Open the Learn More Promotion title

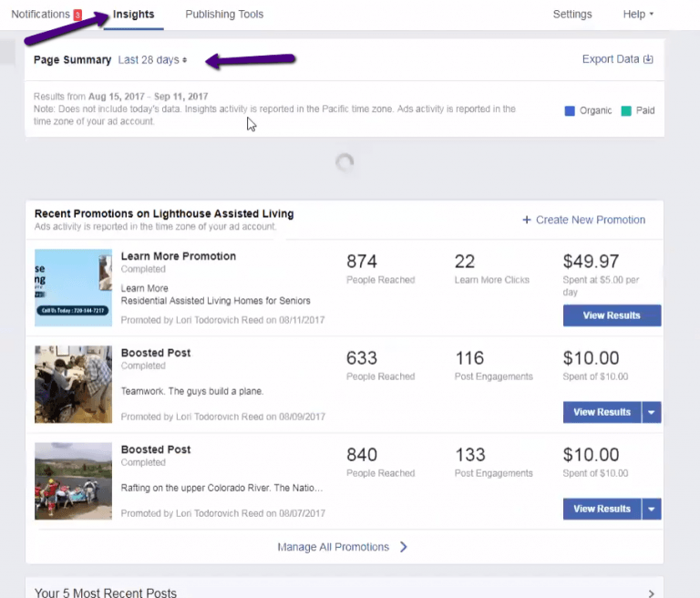178,256
